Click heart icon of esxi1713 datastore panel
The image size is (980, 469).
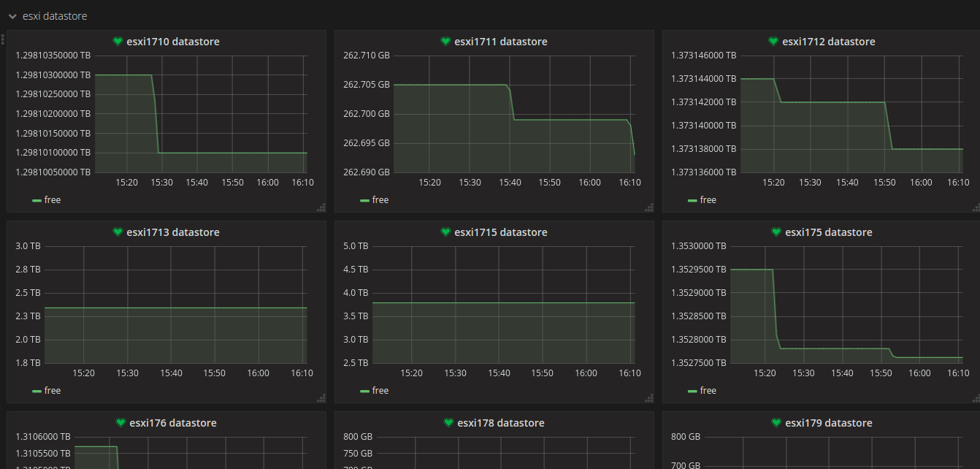click(x=118, y=232)
